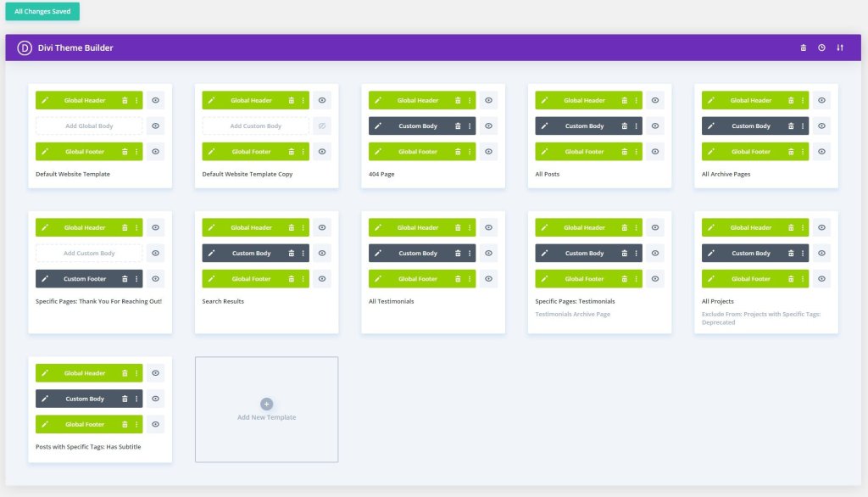Screen dimensions: 868x497
Task: Open options menu for Global Header in Default Website Template
Action: [x=136, y=100]
